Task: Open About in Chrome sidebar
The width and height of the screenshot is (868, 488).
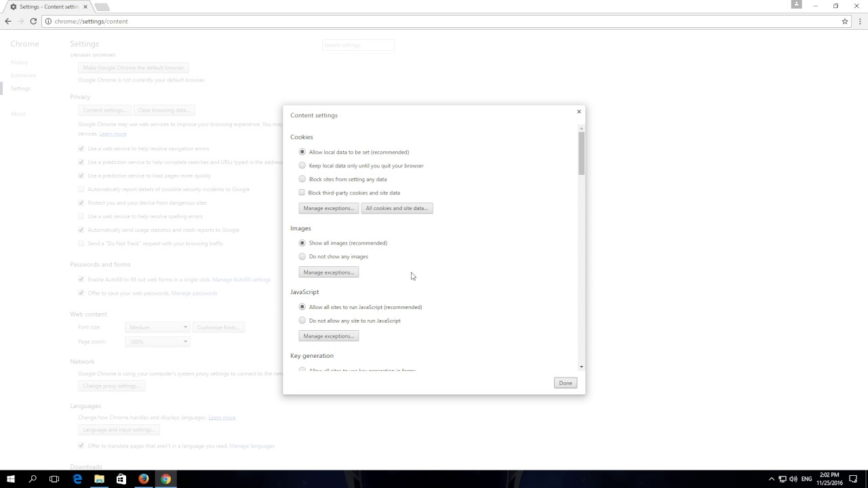Action: 18,114
